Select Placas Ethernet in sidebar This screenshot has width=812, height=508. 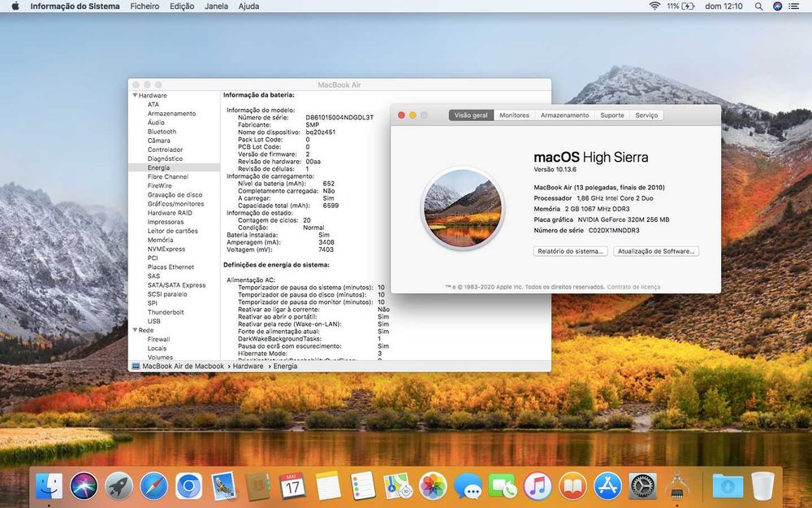pos(171,267)
